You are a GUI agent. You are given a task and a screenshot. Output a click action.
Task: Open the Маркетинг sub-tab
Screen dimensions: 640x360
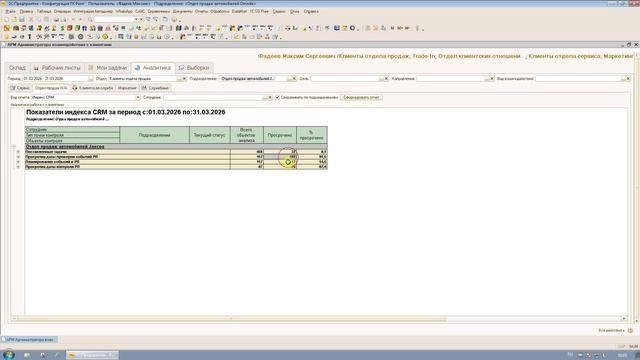point(127,88)
